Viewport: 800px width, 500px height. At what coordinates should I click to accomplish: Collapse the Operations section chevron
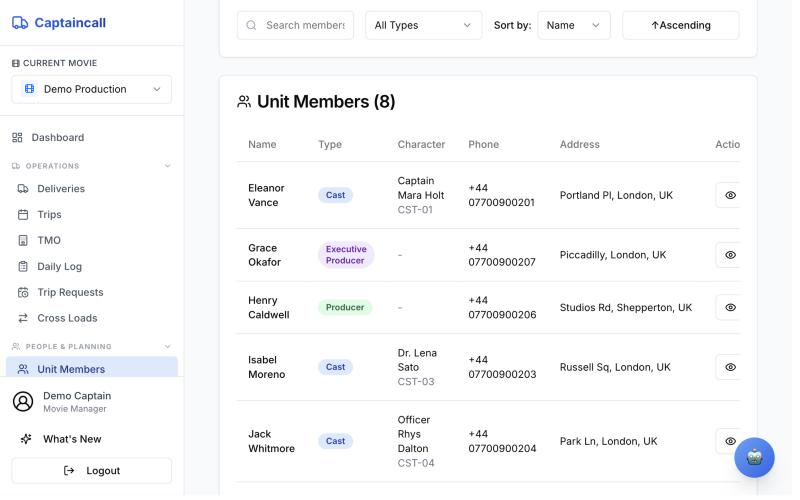169,167
